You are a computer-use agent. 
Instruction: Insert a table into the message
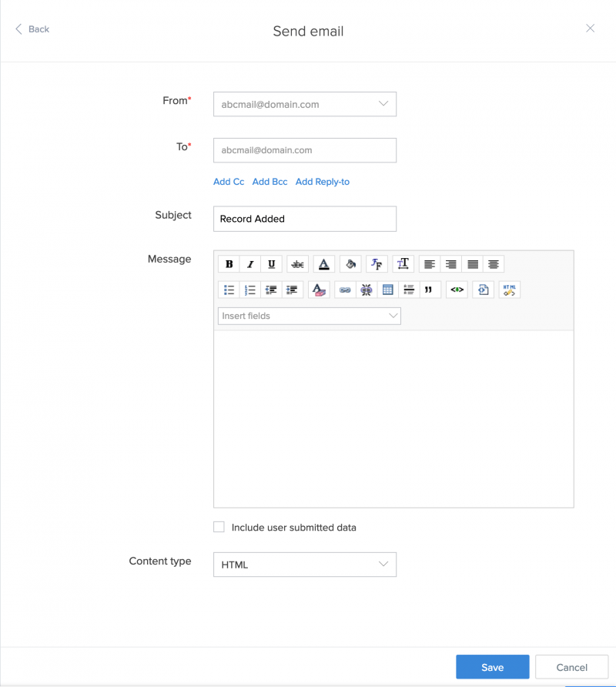click(x=387, y=290)
